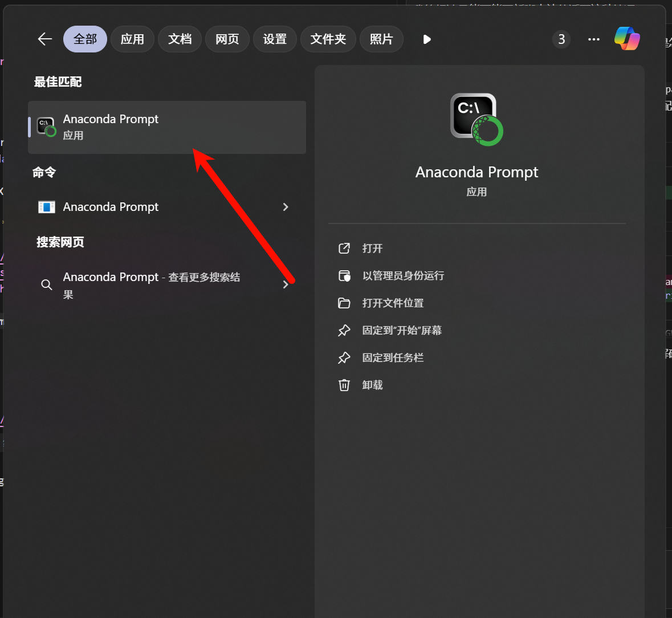The height and width of the screenshot is (618, 672).
Task: Switch to the 网页 filter tab
Action: click(x=227, y=39)
